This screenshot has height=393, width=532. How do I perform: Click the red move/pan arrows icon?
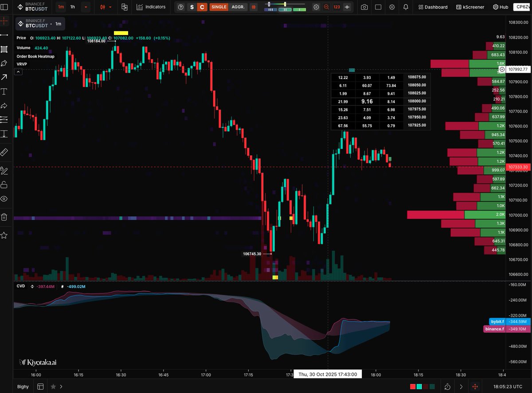475,386
